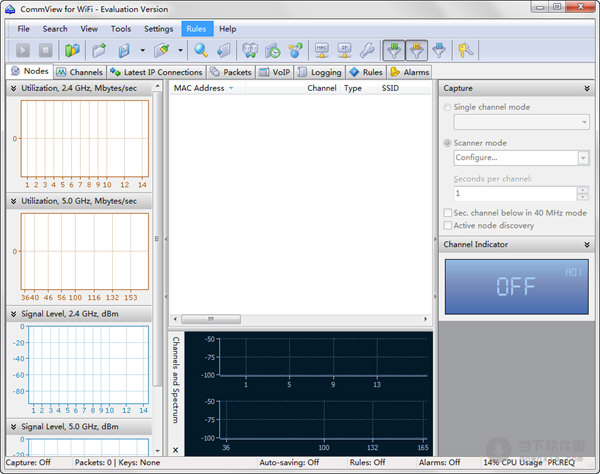Click the clear buffer broom icon
Image resolution: width=600 pixels, height=474 pixels.
[162, 50]
